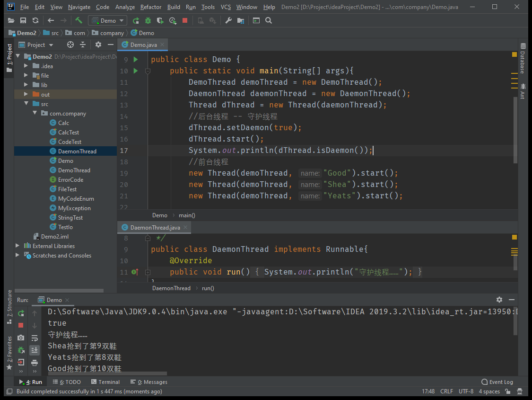Collapse the Demo2 project root node
Screen dimensions: 532x400
coord(18,56)
